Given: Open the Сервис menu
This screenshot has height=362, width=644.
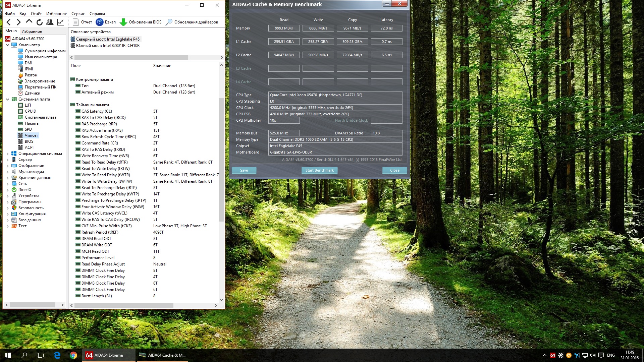Looking at the screenshot, I should [x=78, y=14].
